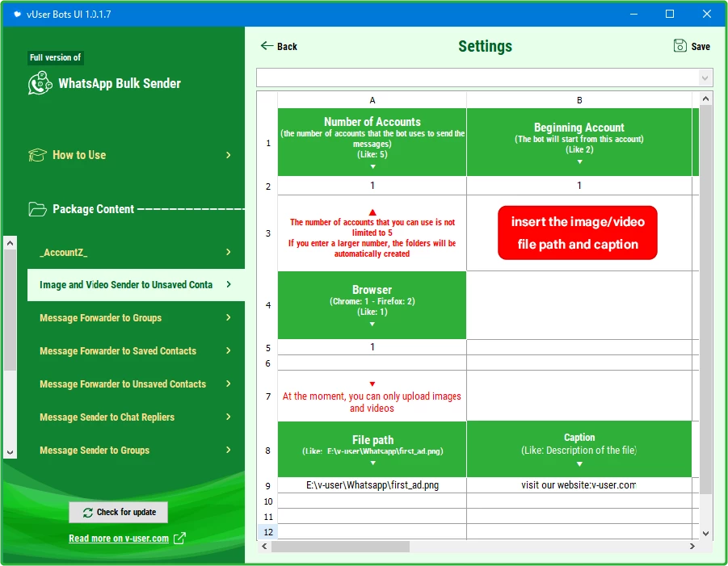Select the File path header cell
The width and height of the screenshot is (728, 566).
372,450
